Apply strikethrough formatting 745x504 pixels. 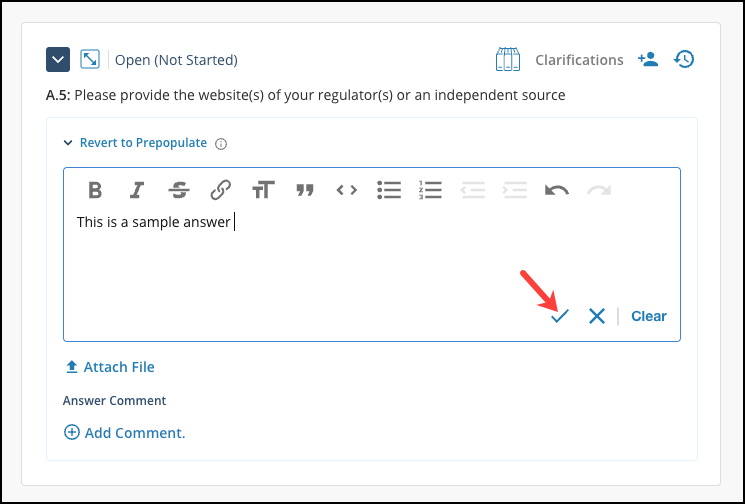pyautogui.click(x=179, y=190)
